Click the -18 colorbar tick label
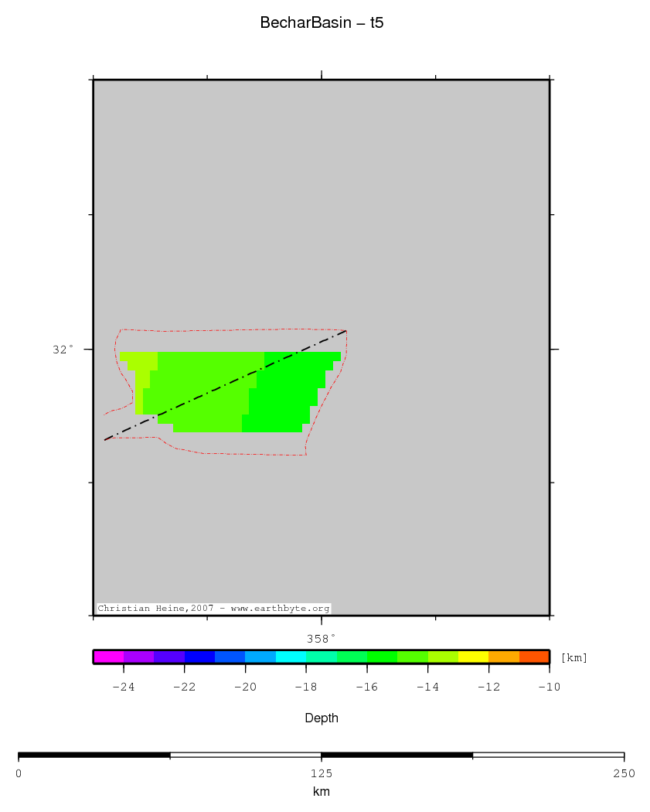This screenshot has width=650, height=812. coord(306,687)
